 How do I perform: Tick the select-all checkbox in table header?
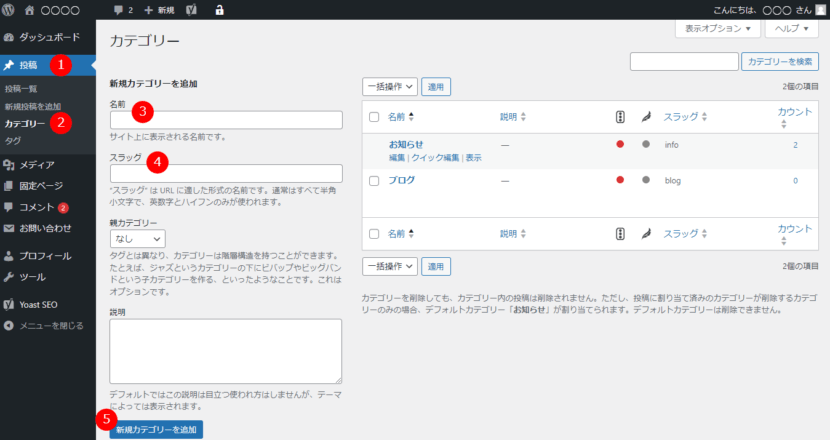[x=374, y=117]
